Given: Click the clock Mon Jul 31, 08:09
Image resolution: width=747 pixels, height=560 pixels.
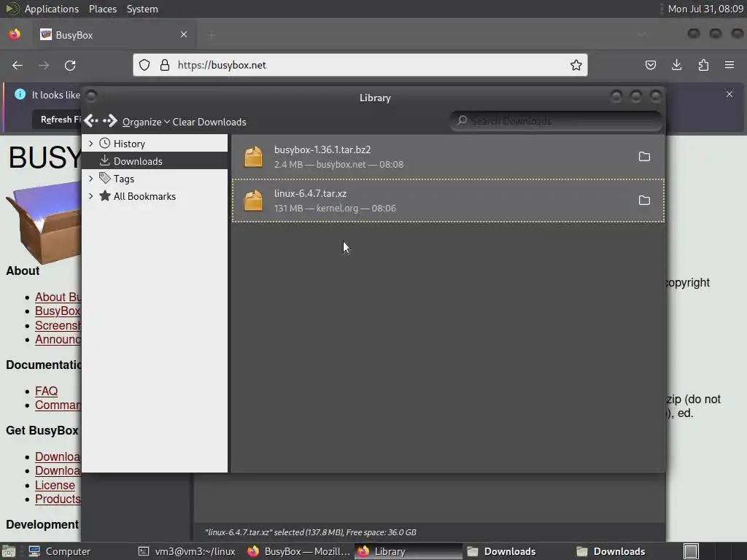Looking at the screenshot, I should click(x=705, y=9).
